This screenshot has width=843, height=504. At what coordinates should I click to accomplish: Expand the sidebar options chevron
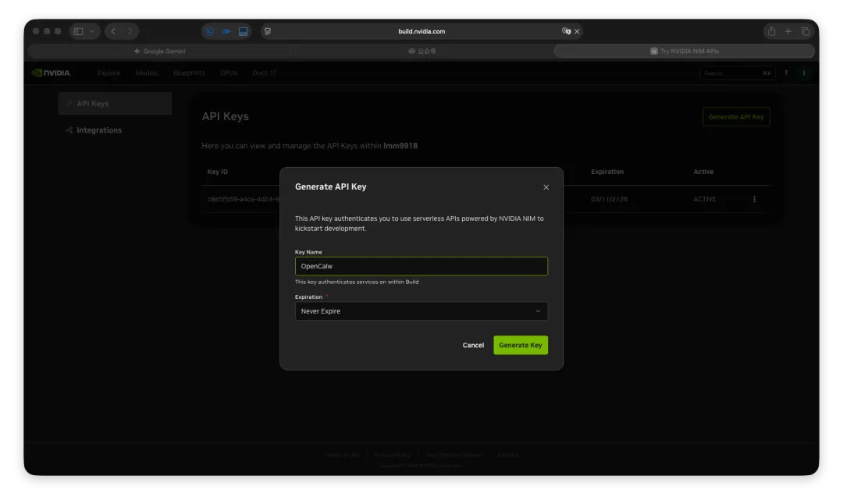click(92, 31)
